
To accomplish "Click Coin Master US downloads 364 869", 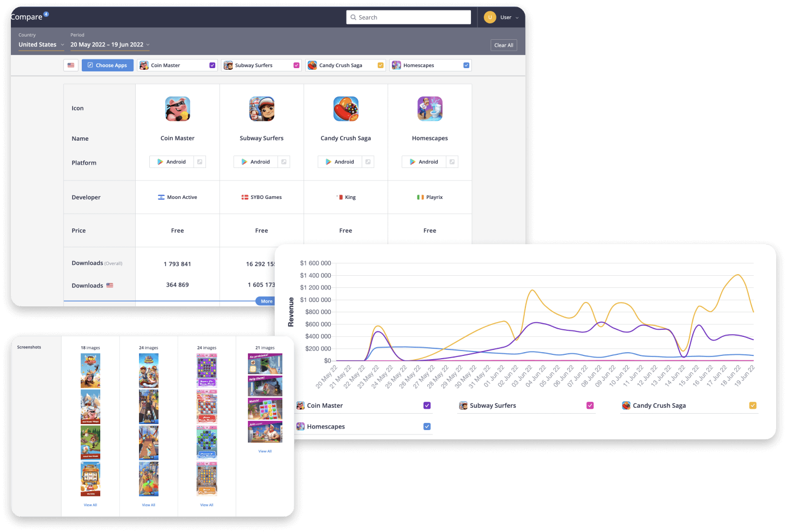I will click(178, 285).
